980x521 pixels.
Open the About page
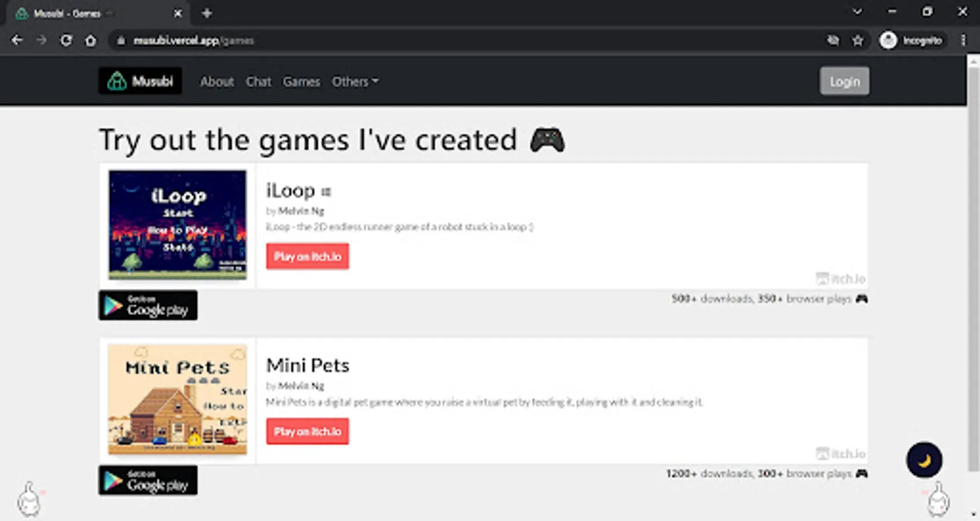[x=217, y=82]
